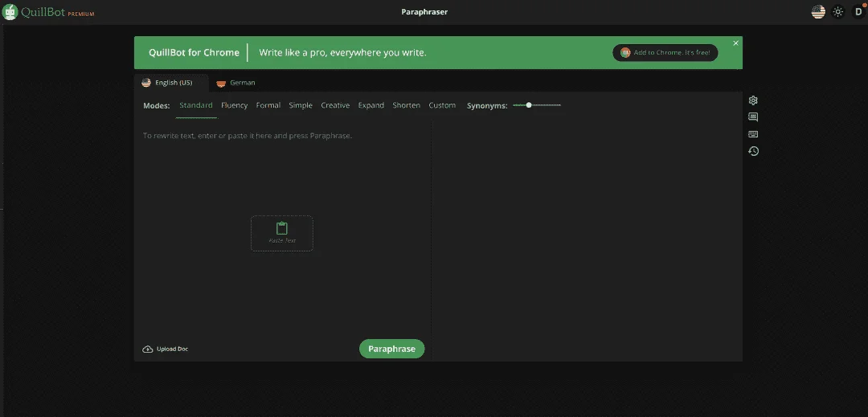Open feedback comment icon in sidebar

[753, 117]
